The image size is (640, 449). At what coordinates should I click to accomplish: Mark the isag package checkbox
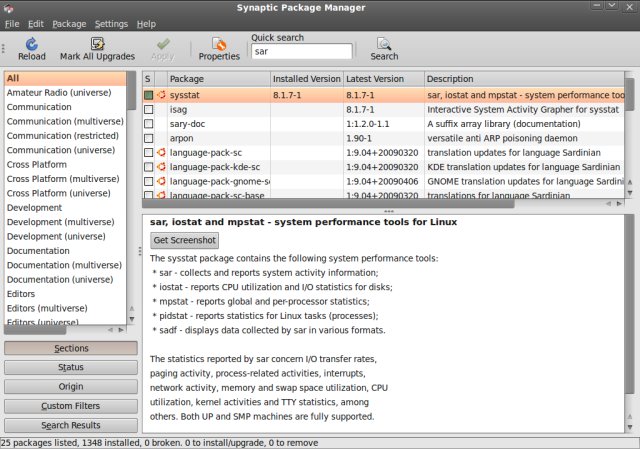pos(149,109)
